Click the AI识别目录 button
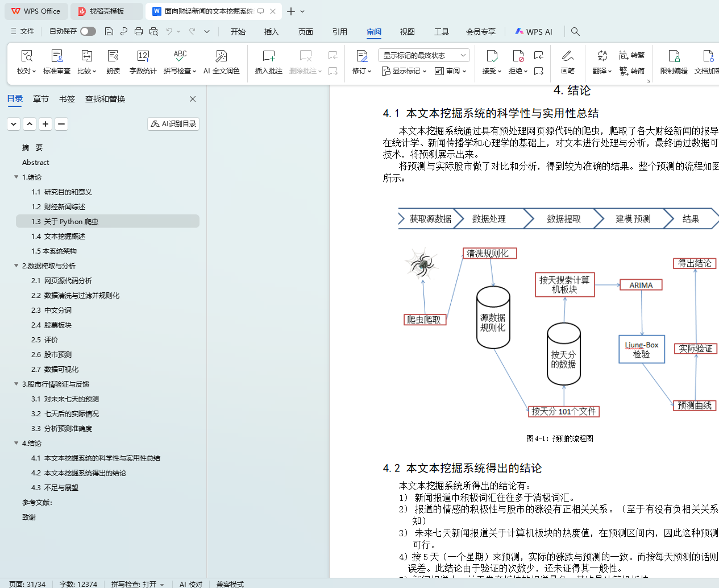Viewport: 719px width, 588px height. click(173, 124)
